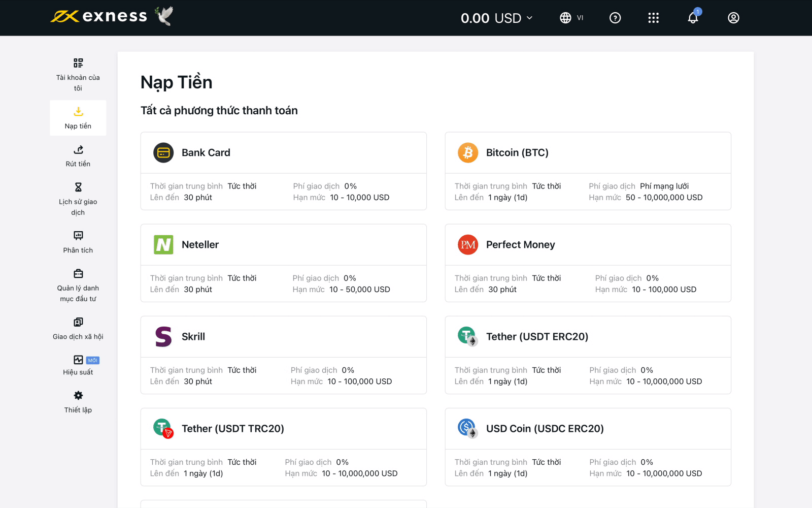Click Tất cả phương thức thanh toán heading
The image size is (812, 508).
[x=219, y=111]
